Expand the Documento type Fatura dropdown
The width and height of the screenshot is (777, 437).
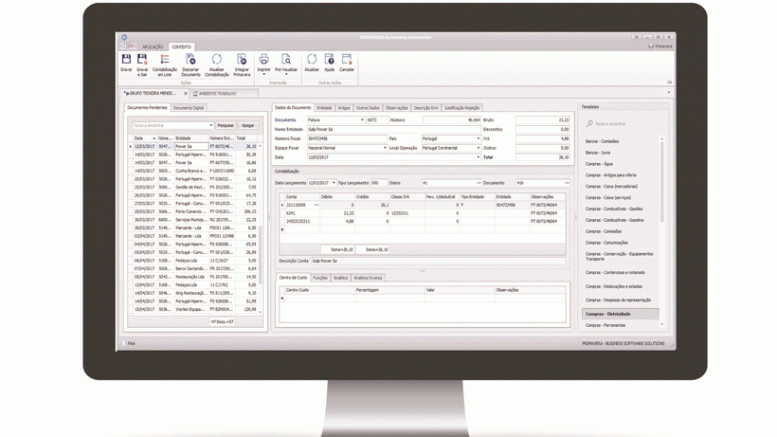pos(362,120)
